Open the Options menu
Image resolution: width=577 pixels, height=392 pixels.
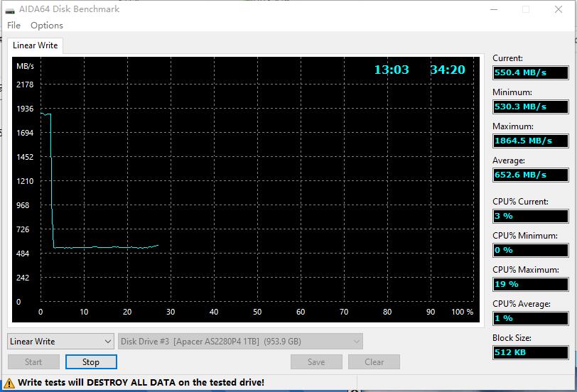point(47,26)
